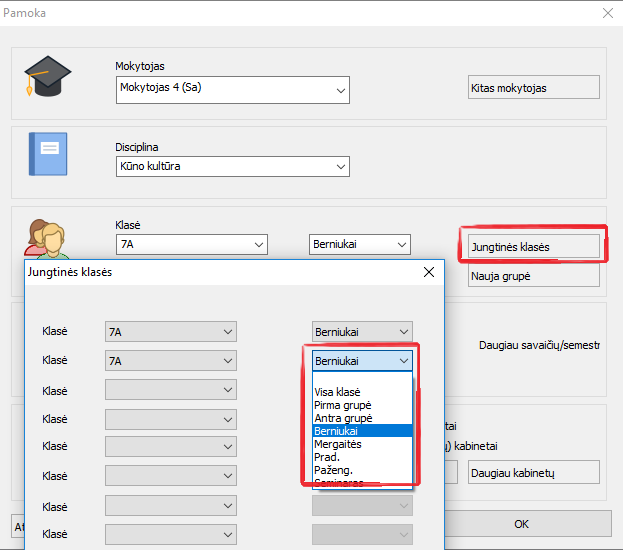Select Mergaitės group option

pyautogui.click(x=338, y=444)
